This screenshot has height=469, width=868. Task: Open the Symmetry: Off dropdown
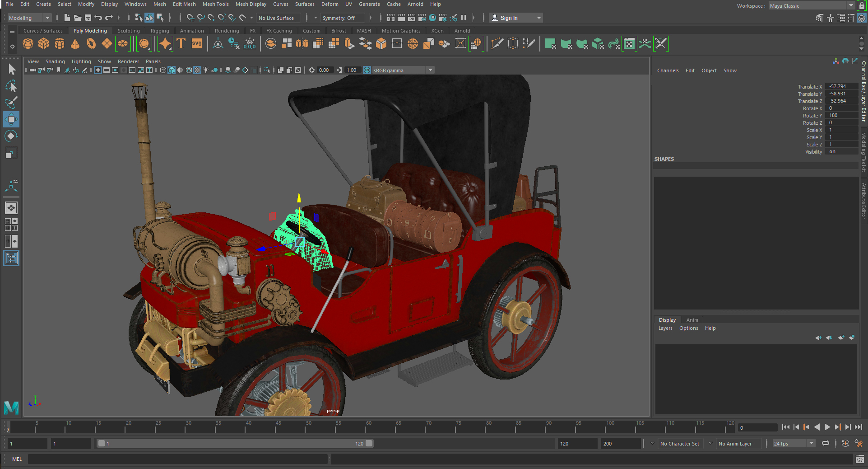point(342,18)
